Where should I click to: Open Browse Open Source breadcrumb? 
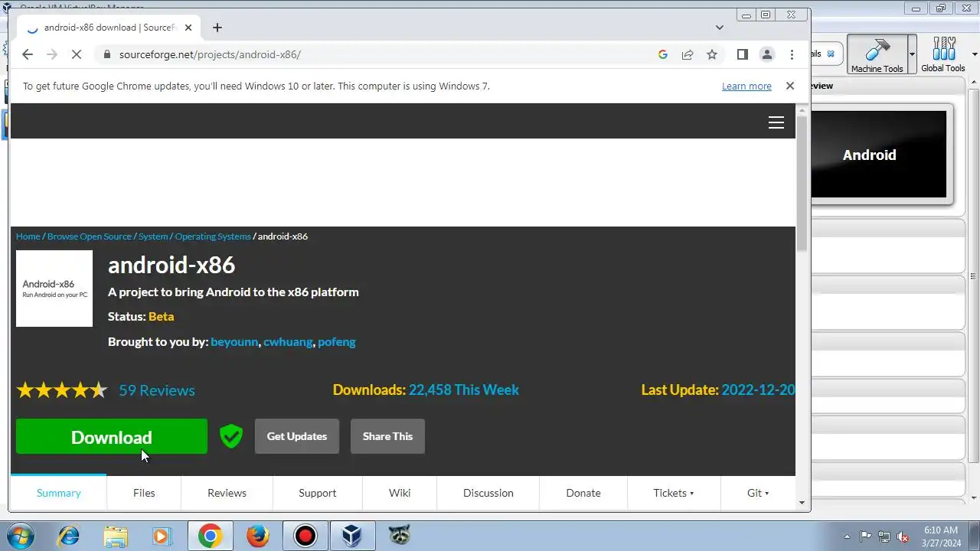click(x=90, y=236)
